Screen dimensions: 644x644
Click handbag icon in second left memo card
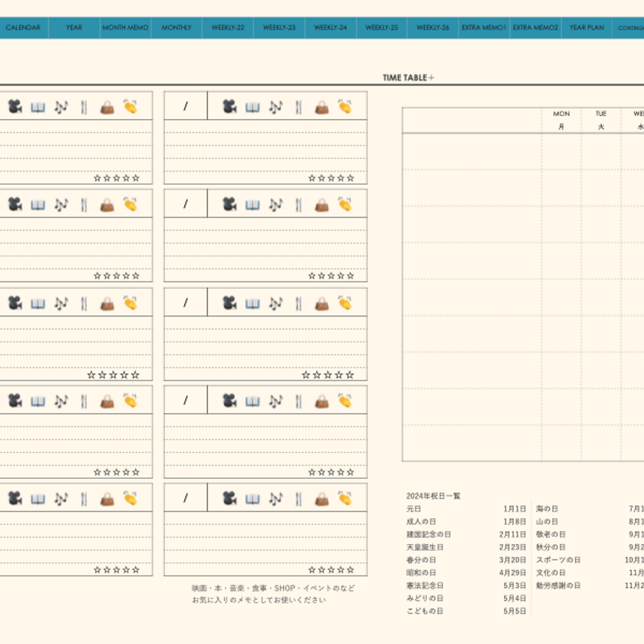pos(107,205)
